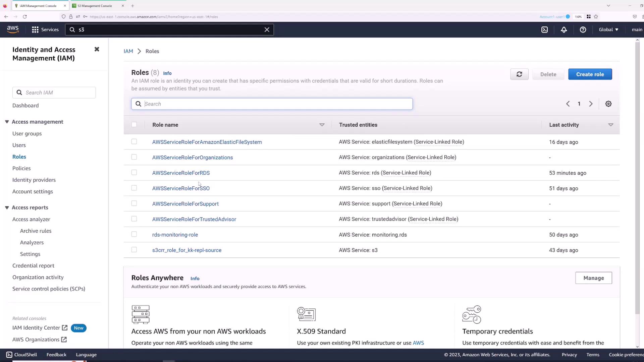The image size is (644, 362).
Task: Switch to the S3 Management Console tab
Action: tap(95, 6)
